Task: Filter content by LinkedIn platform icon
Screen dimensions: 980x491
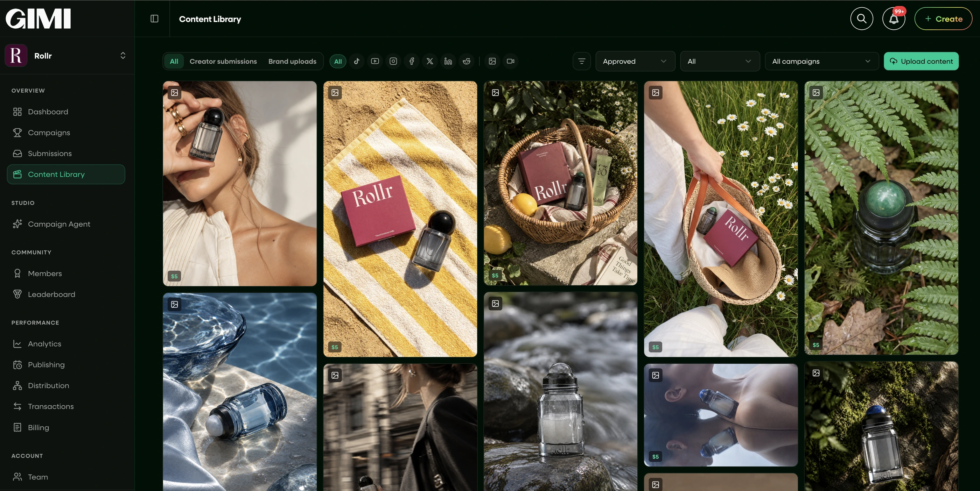Action: [x=448, y=61]
